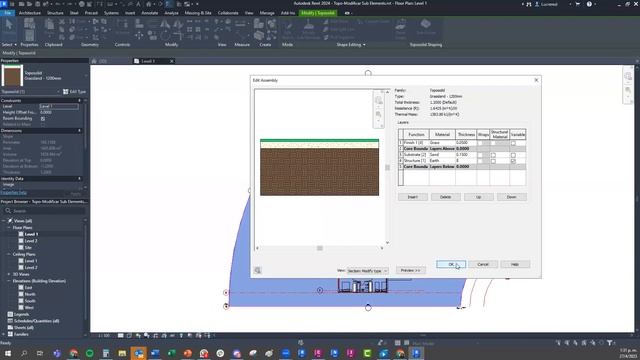Switch to the Structure ribbon tab
Screen dimensions: 640x360
[55, 13]
